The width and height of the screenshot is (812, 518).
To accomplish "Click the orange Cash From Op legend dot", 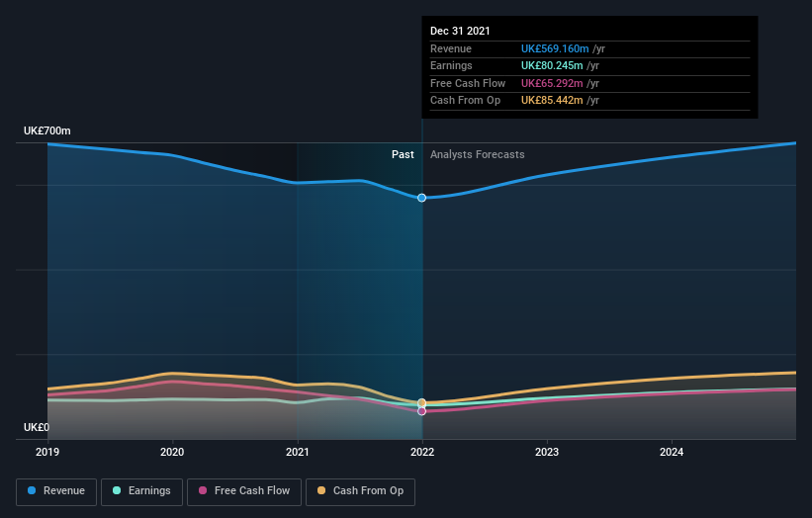I will click(321, 490).
